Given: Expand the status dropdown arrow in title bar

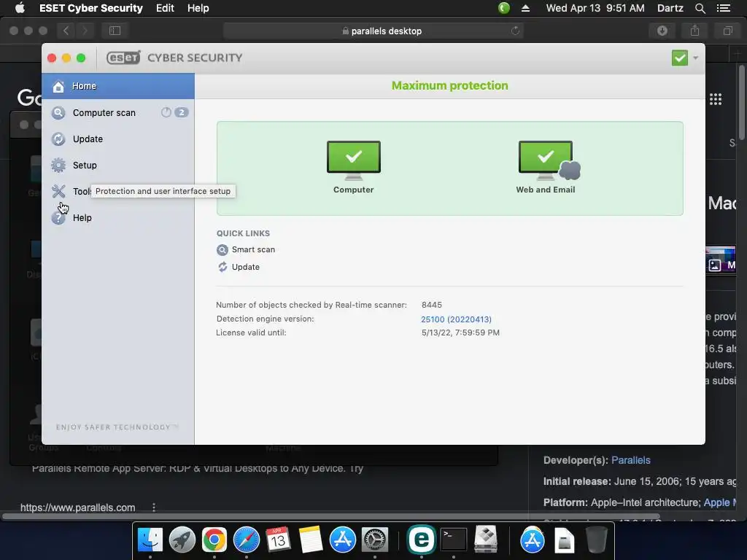Looking at the screenshot, I should click(695, 58).
